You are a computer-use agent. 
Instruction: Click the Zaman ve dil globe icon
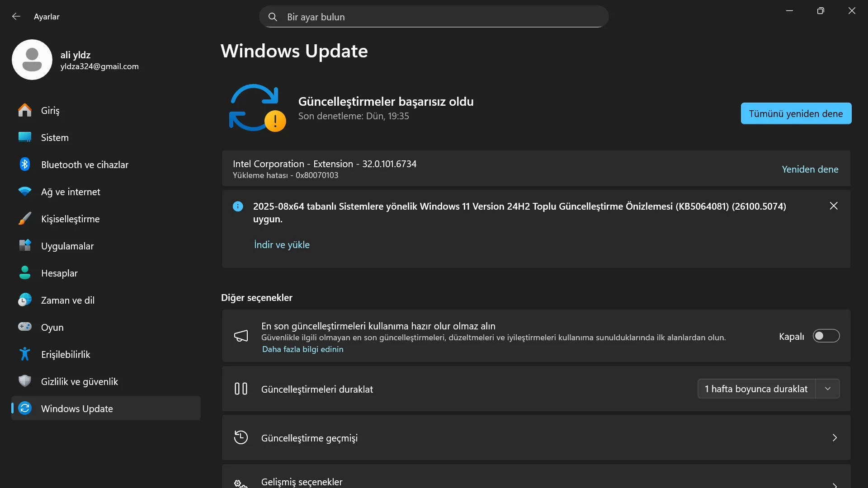click(25, 300)
